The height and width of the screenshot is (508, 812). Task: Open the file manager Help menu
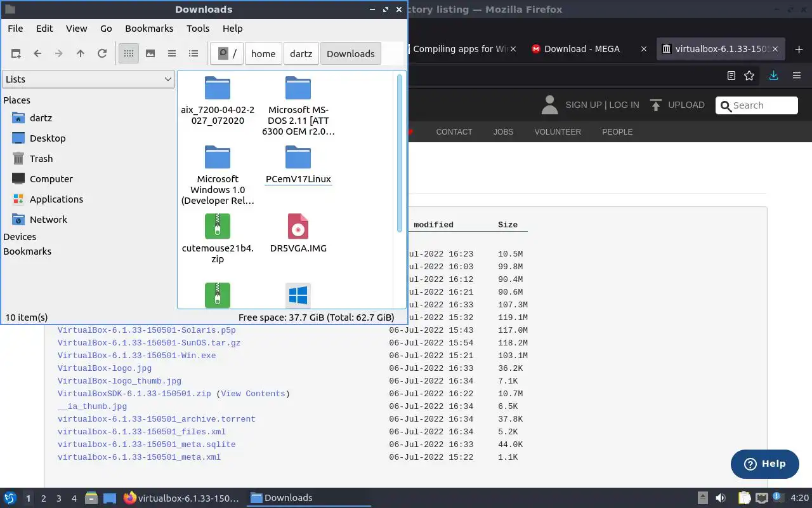pos(233,29)
